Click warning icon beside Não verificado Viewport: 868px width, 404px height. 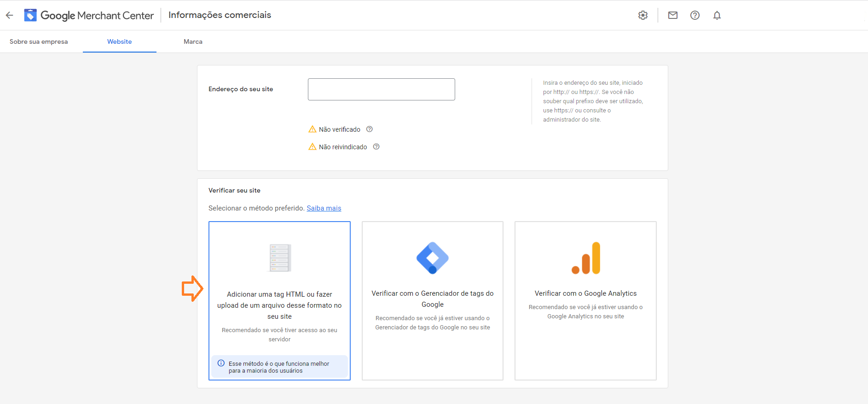[x=312, y=129]
